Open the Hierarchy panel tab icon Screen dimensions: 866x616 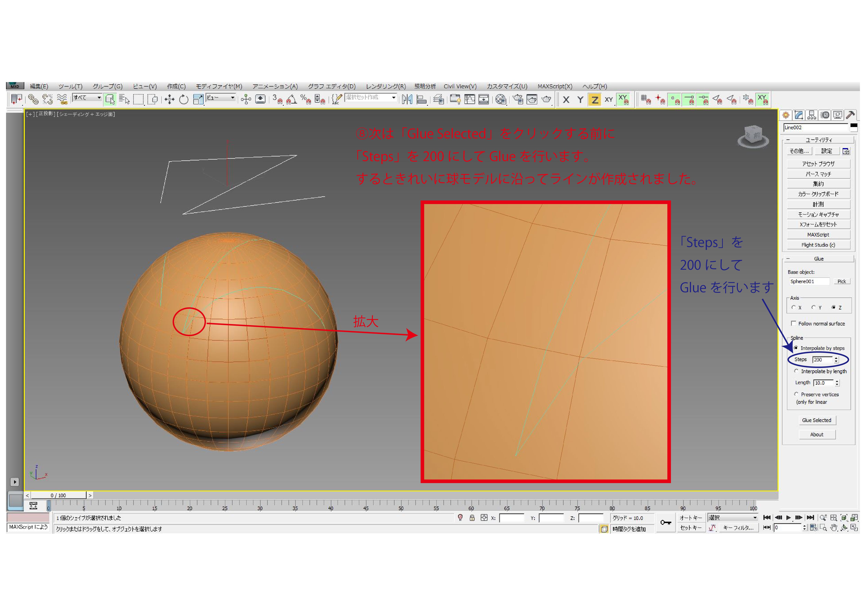(x=812, y=115)
